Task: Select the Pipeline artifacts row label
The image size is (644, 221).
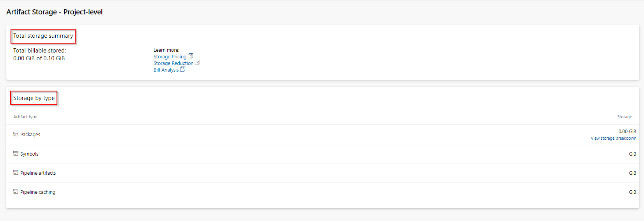Action: click(38, 173)
